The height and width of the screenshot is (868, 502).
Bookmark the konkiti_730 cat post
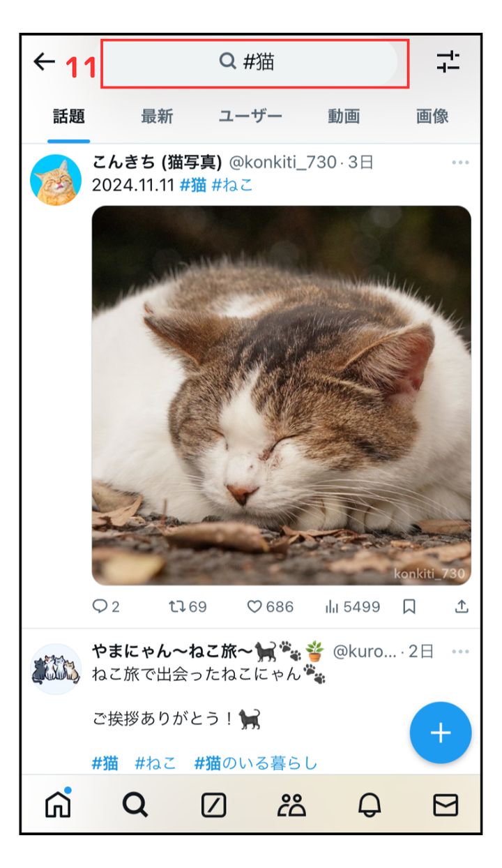(x=409, y=607)
